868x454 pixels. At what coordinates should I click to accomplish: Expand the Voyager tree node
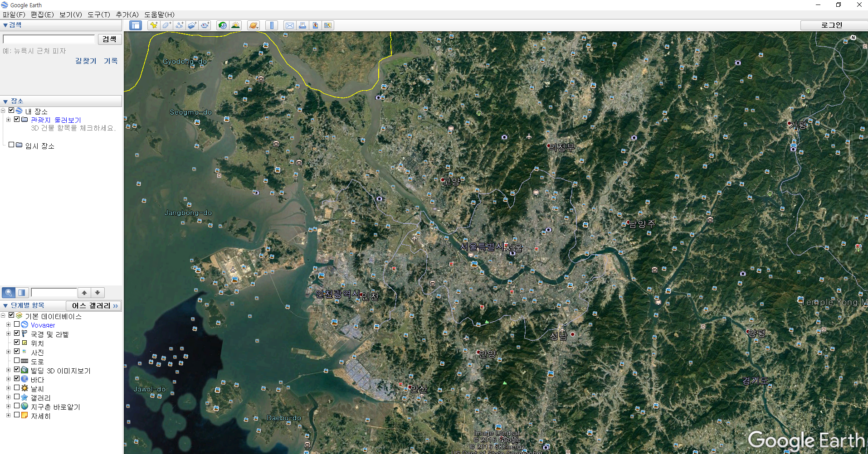pos(8,325)
